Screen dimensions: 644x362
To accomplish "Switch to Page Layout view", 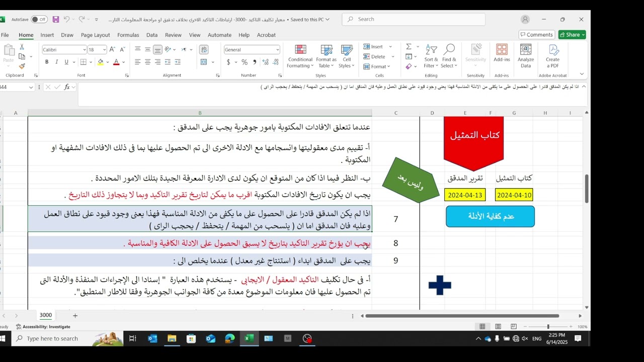I will (x=498, y=327).
